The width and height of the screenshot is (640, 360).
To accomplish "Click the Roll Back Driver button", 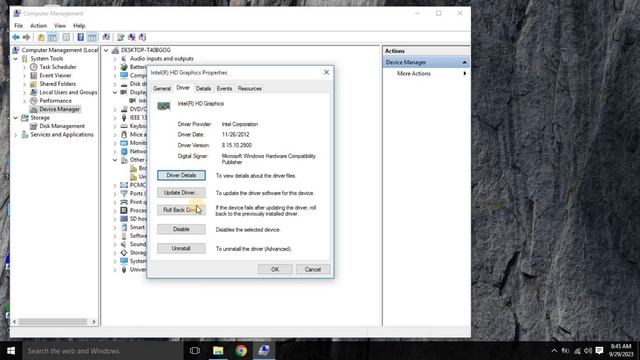I will coord(181,210).
